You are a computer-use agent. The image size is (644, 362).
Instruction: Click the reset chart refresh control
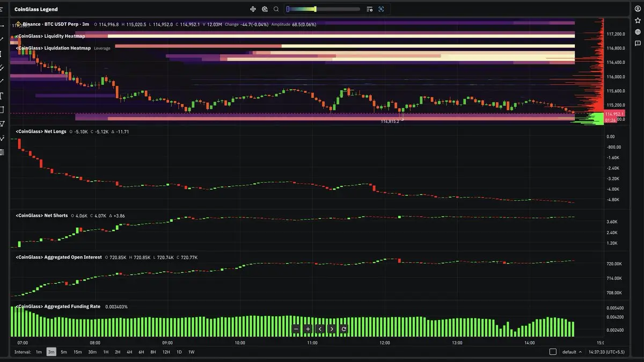click(x=344, y=329)
